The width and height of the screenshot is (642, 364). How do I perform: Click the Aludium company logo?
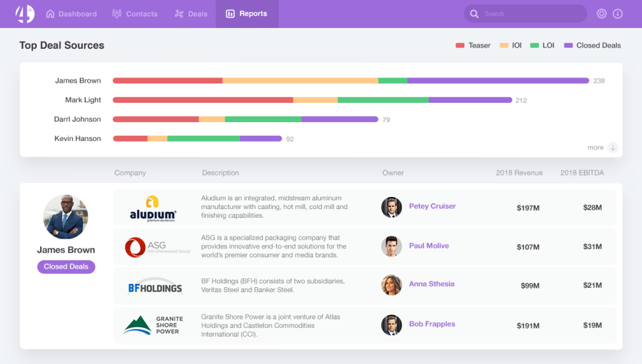pyautogui.click(x=152, y=208)
